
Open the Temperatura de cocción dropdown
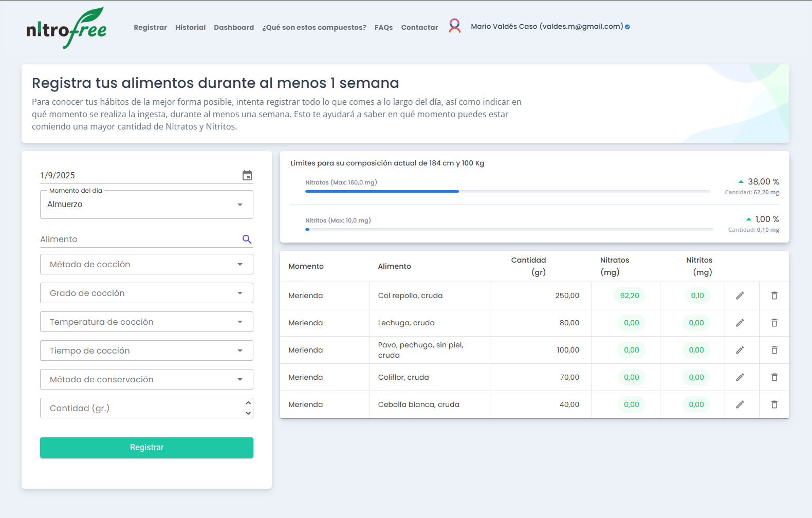(146, 322)
